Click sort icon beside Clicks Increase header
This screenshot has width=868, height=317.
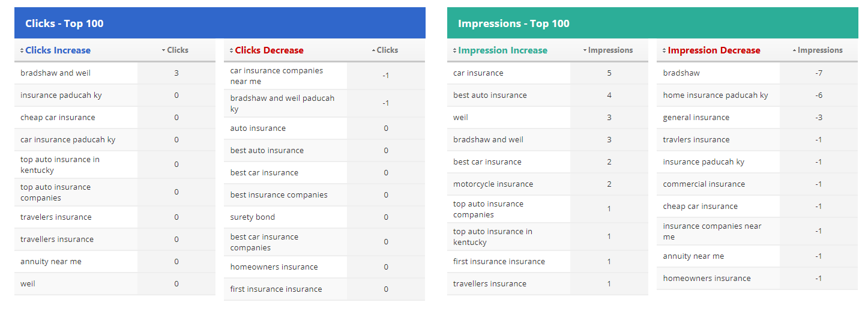(x=22, y=50)
